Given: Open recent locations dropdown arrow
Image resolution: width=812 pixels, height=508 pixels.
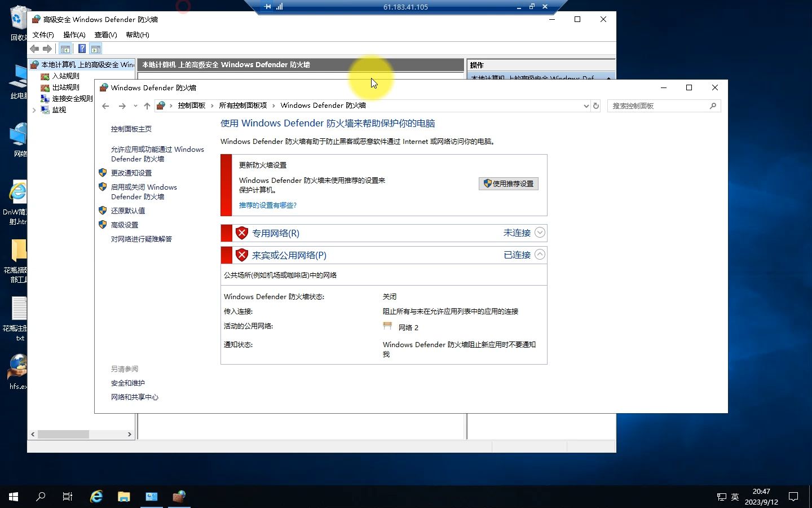Looking at the screenshot, I should [x=135, y=106].
